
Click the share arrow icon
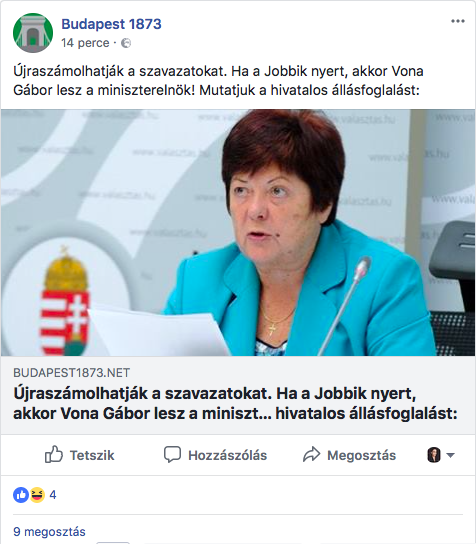pos(311,454)
